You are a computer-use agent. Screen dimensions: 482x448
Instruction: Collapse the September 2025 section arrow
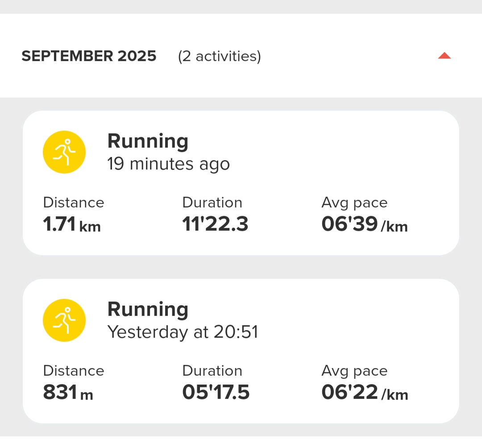444,56
